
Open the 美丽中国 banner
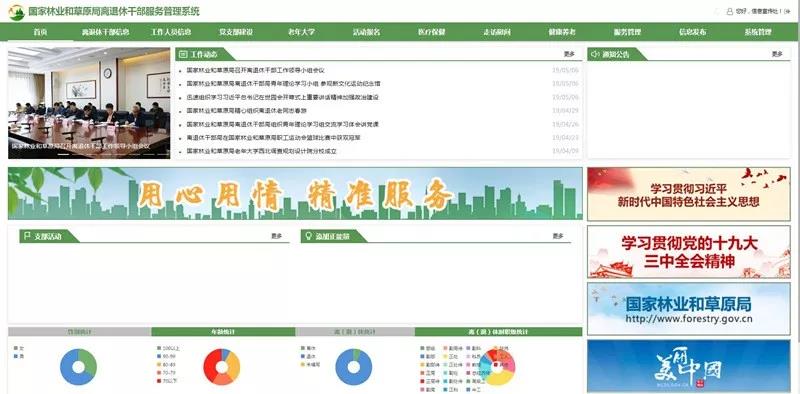click(x=689, y=366)
